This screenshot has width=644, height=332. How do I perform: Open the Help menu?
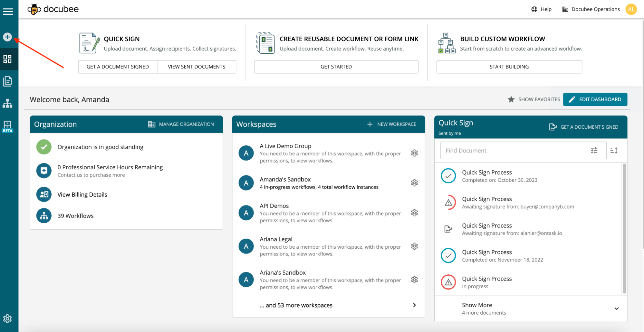point(541,9)
